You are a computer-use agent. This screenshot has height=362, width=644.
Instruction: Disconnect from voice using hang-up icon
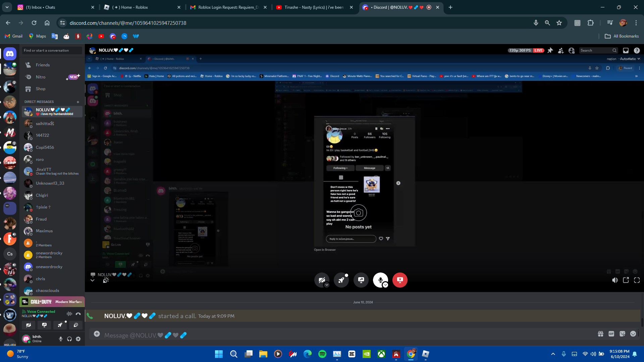point(78,314)
